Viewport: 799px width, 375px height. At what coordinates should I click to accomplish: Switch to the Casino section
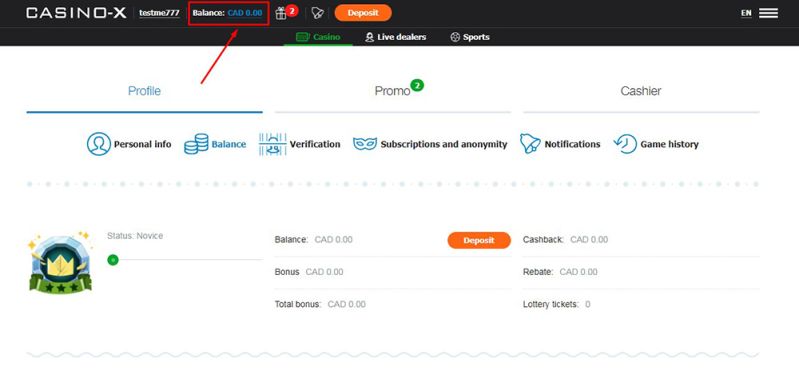[318, 37]
